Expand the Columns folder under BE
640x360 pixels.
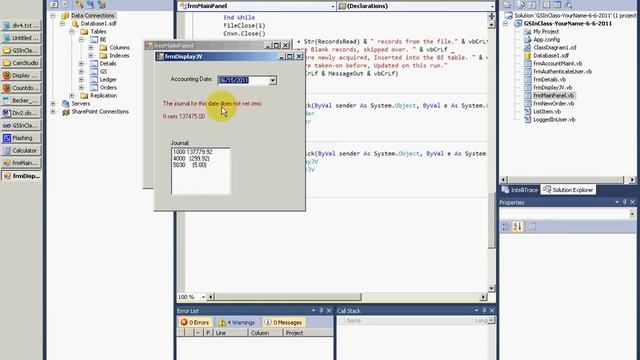[91, 47]
